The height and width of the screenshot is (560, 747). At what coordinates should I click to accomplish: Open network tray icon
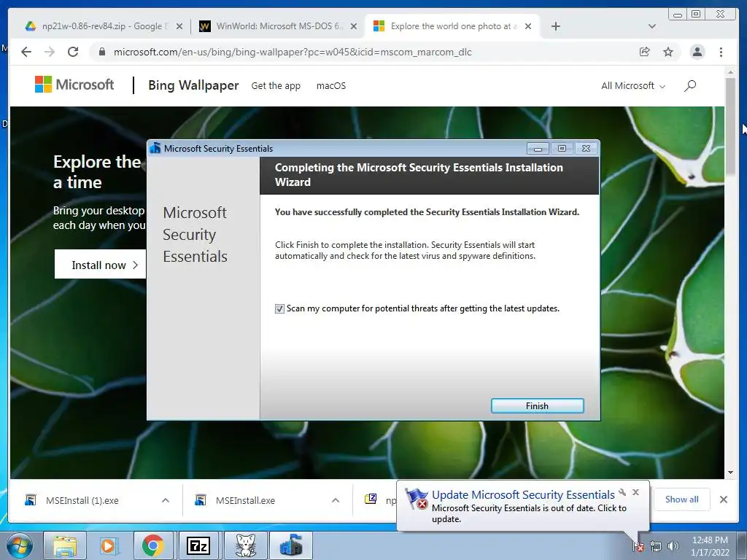(656, 546)
